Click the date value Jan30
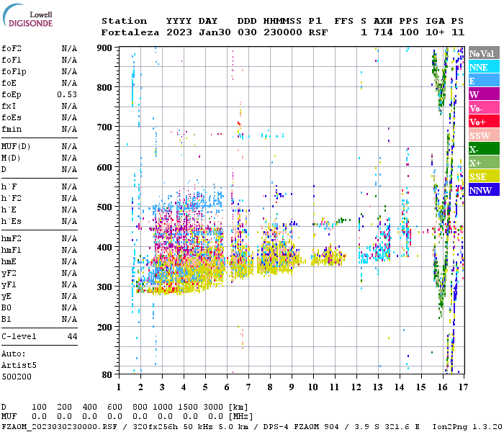 [215, 32]
